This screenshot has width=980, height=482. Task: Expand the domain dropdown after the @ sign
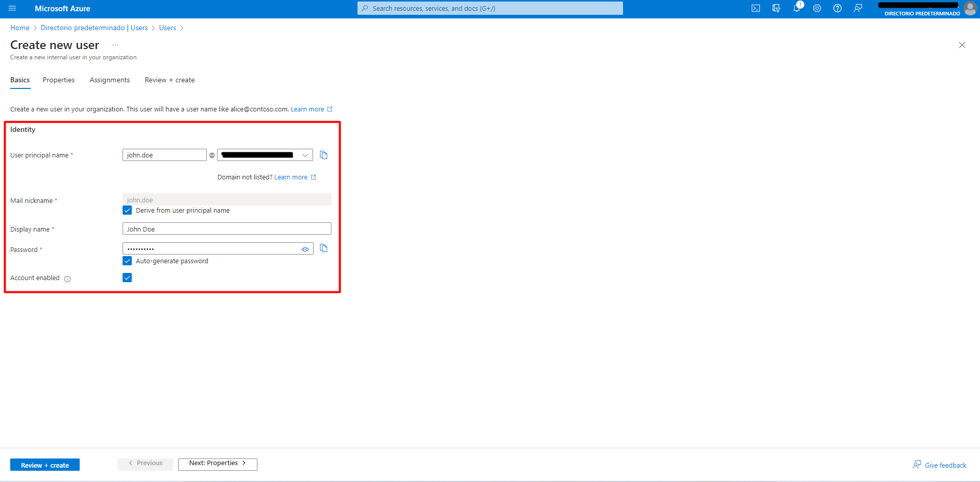pyautogui.click(x=305, y=155)
